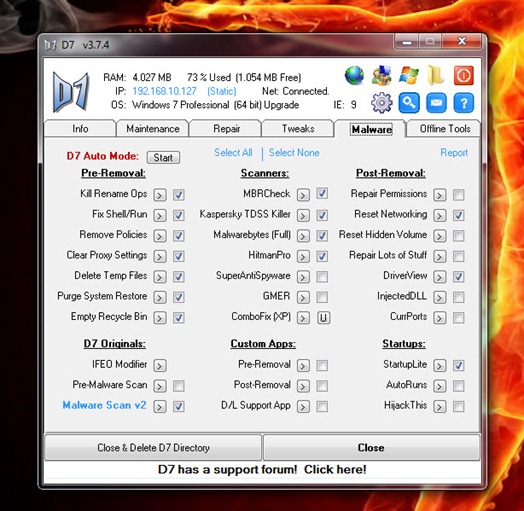Click the ComboFix U button
The height and width of the screenshot is (511, 524).
[x=323, y=317]
